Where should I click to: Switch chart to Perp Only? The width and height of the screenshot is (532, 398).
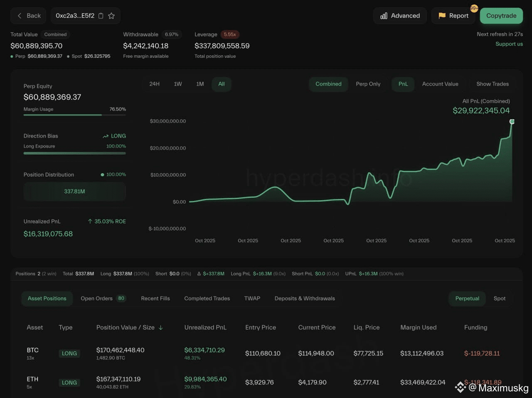click(x=368, y=84)
